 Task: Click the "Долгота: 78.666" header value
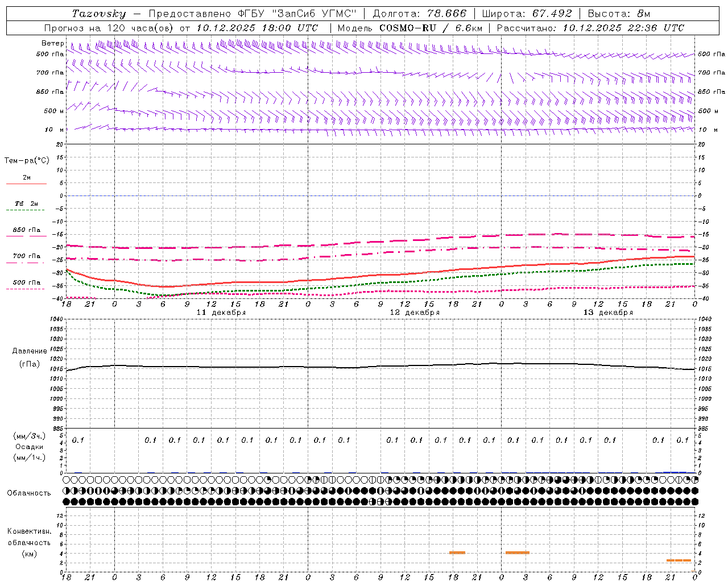(420, 14)
